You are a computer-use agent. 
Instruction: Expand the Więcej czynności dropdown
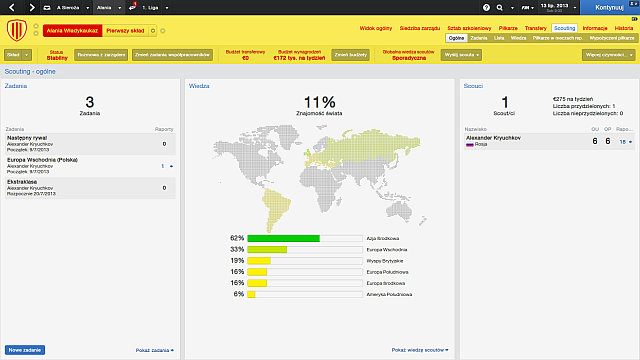click(x=609, y=55)
